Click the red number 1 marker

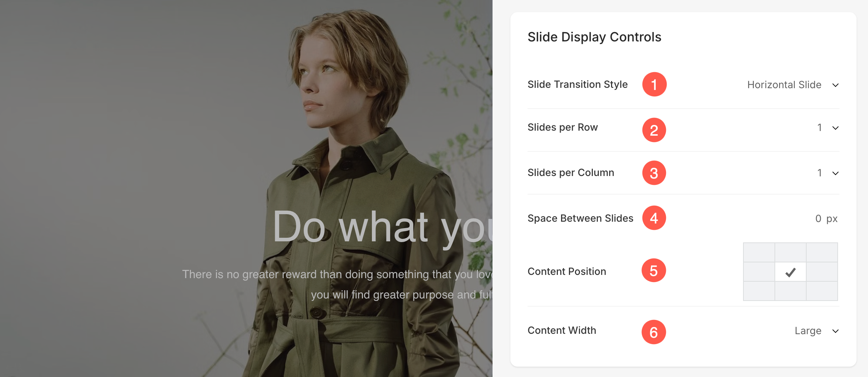click(654, 84)
